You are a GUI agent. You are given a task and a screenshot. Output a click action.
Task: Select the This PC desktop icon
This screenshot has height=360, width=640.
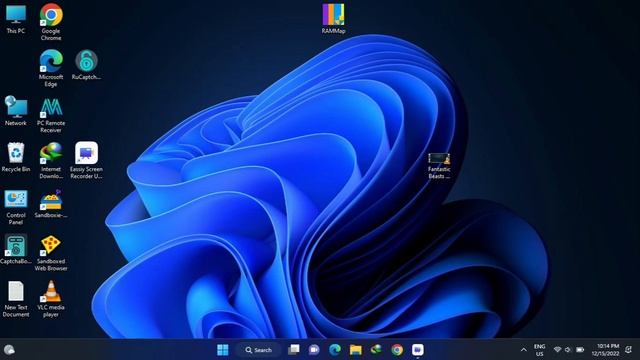tap(16, 19)
